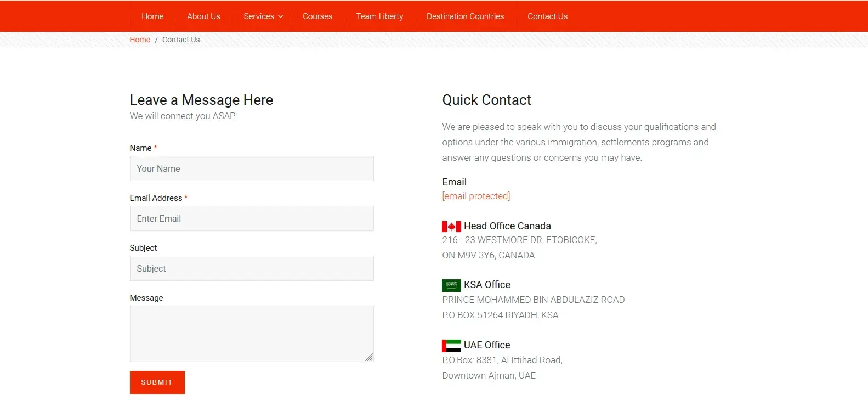
Task: Click the Canada flag icon
Action: pyautogui.click(x=451, y=227)
